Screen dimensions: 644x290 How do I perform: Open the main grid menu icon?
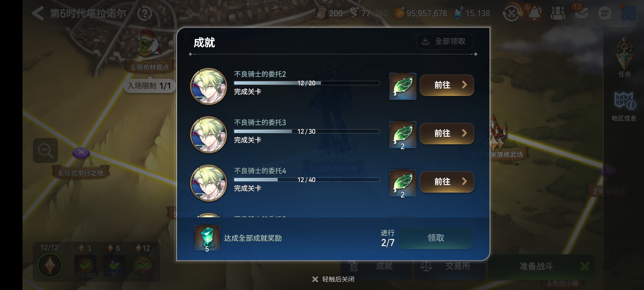pos(628,13)
